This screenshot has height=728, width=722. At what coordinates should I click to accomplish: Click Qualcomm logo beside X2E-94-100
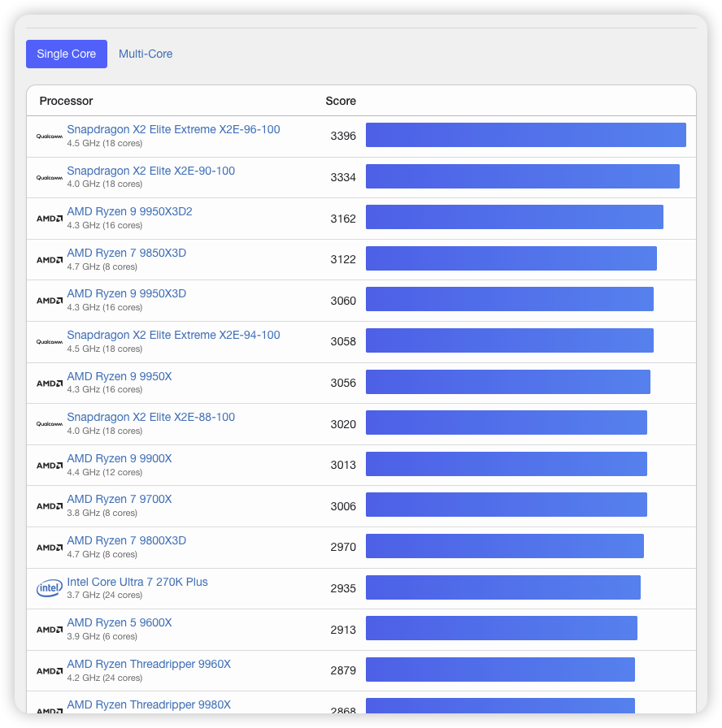pos(50,342)
